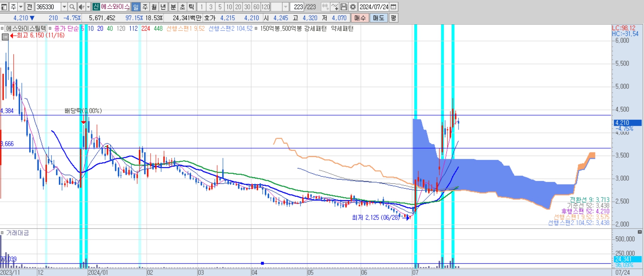The height and width of the screenshot is (276, 644).
Task: Click the 224 moving average legend
Action: (146, 28)
